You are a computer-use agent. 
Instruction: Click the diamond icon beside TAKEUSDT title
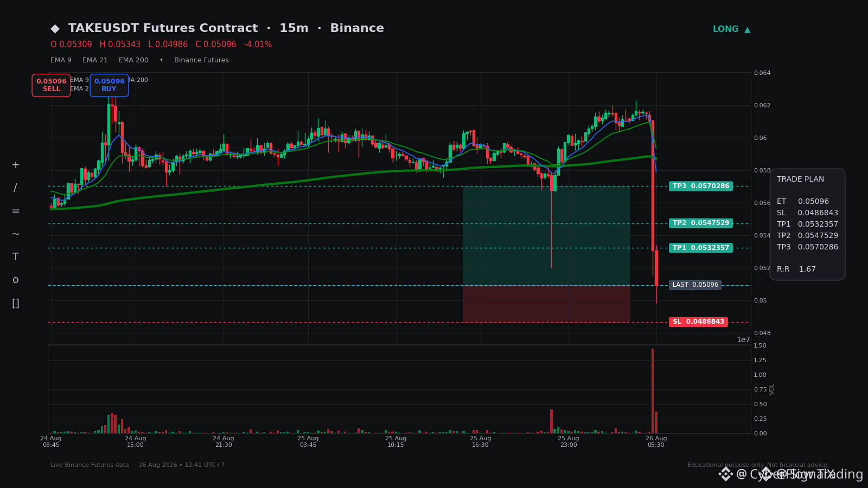55,29
